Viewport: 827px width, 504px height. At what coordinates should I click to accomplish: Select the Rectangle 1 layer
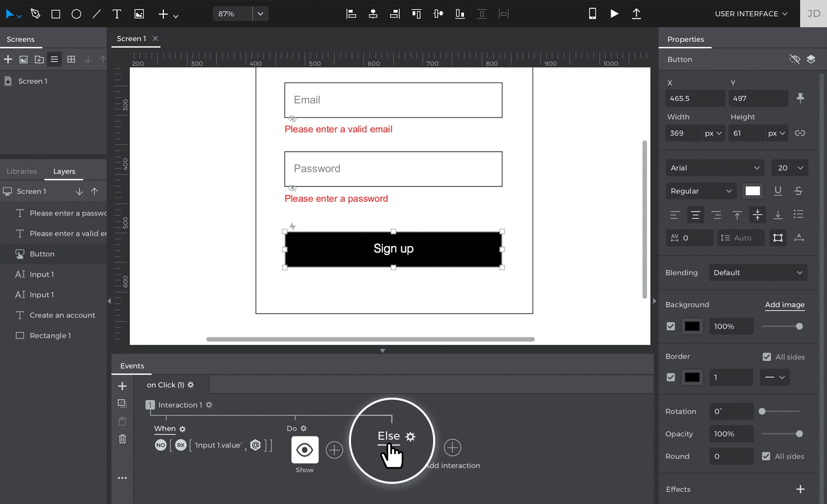pyautogui.click(x=53, y=336)
